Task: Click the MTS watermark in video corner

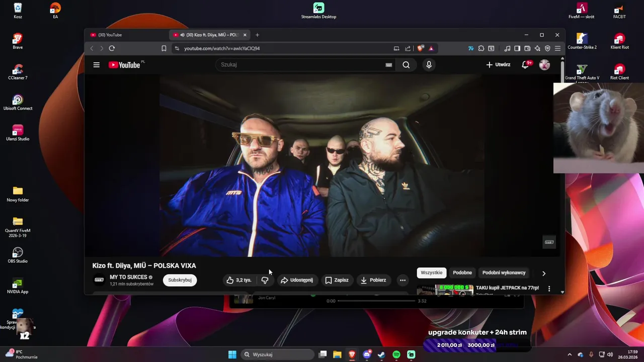Action: click(549, 242)
